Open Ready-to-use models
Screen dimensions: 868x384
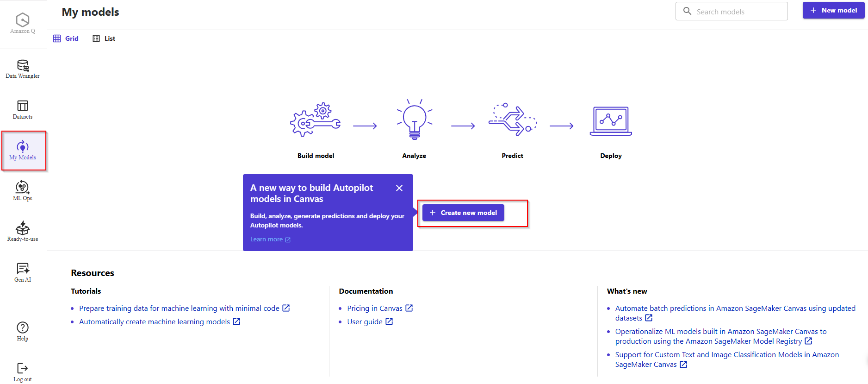[x=23, y=232]
